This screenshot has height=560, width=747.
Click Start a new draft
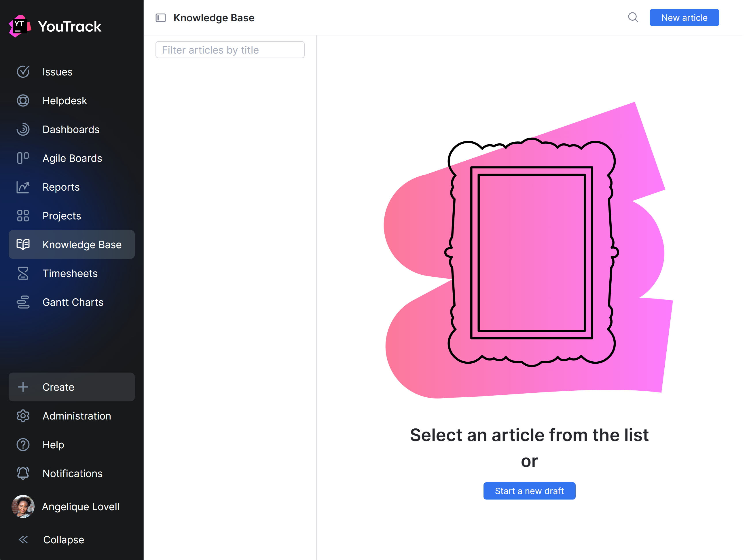point(529,491)
